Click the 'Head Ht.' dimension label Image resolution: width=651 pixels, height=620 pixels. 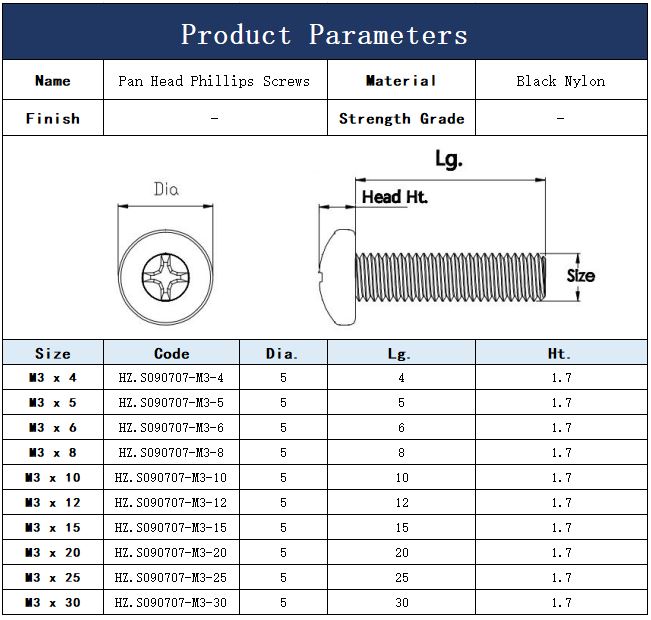click(x=394, y=197)
